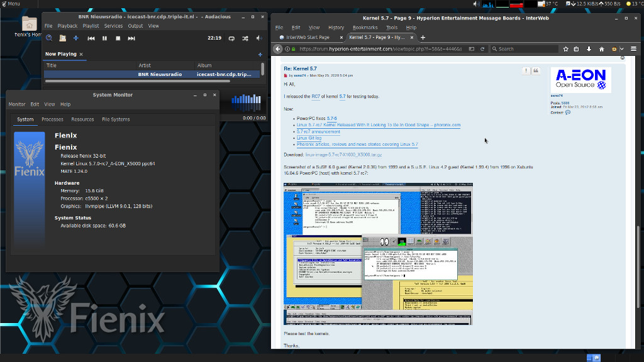The width and height of the screenshot is (644, 362).
Task: Sort playlist by Album column header
Action: [x=228, y=65]
